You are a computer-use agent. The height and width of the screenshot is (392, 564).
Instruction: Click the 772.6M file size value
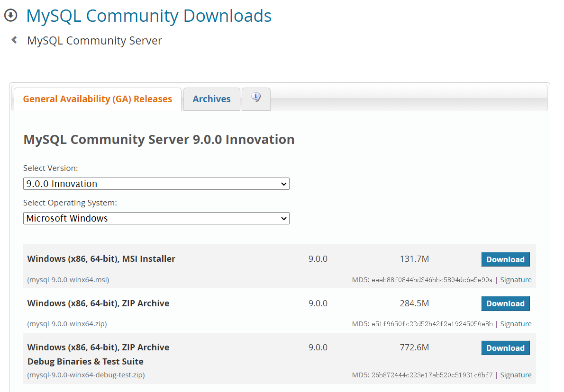click(414, 347)
